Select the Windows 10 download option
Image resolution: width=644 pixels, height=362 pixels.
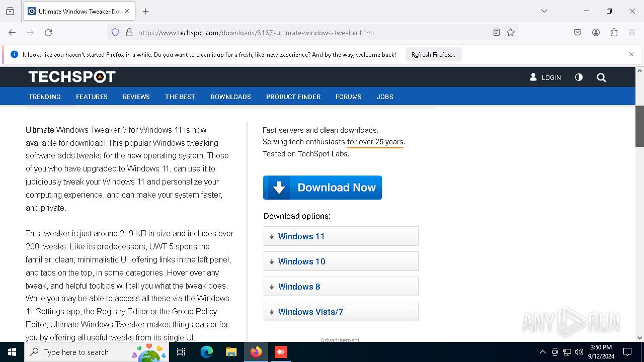tap(341, 261)
